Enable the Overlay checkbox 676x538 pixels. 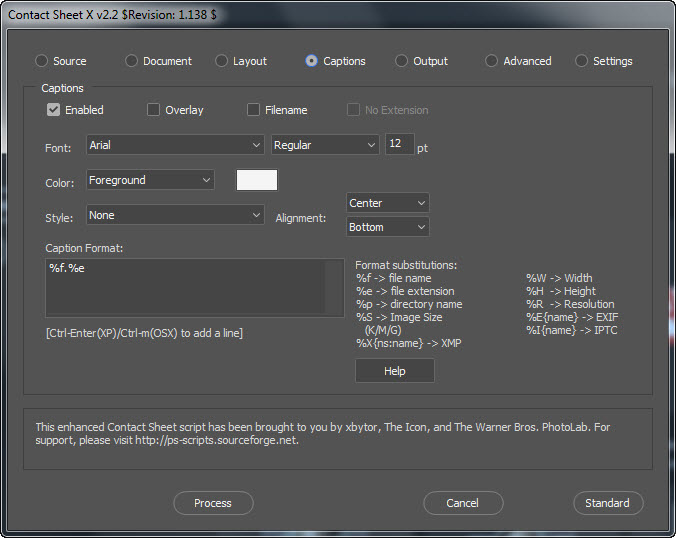154,110
